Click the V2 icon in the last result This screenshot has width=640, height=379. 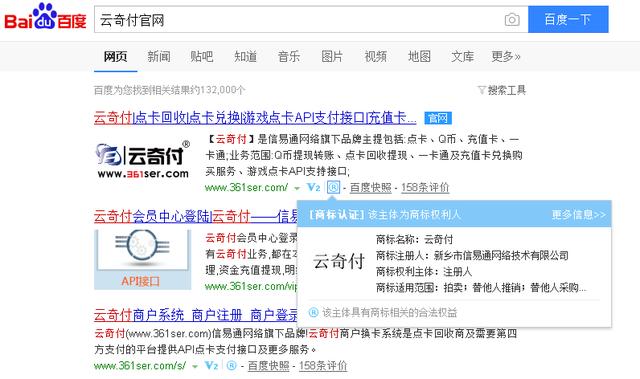tap(211, 366)
